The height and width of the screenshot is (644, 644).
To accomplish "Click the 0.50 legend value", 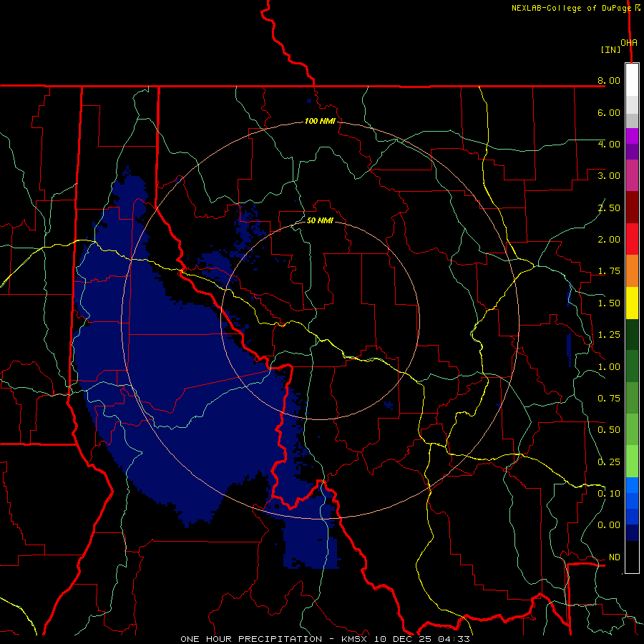I will (x=609, y=430).
